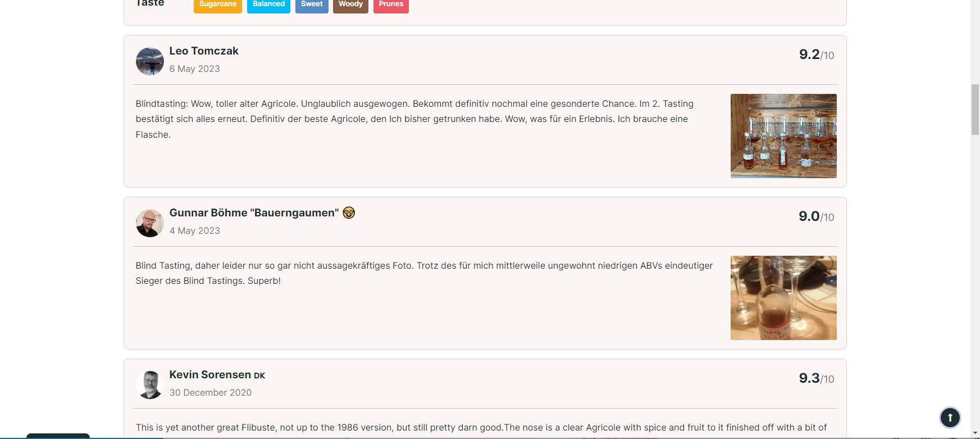Open Kevin Sorensen's user name link

(x=210, y=375)
